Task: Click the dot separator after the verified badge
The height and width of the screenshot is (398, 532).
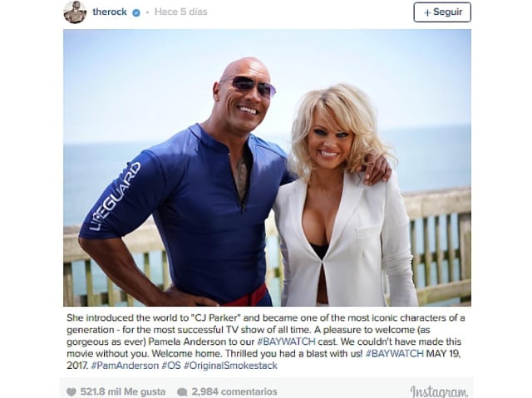Action: pos(147,12)
